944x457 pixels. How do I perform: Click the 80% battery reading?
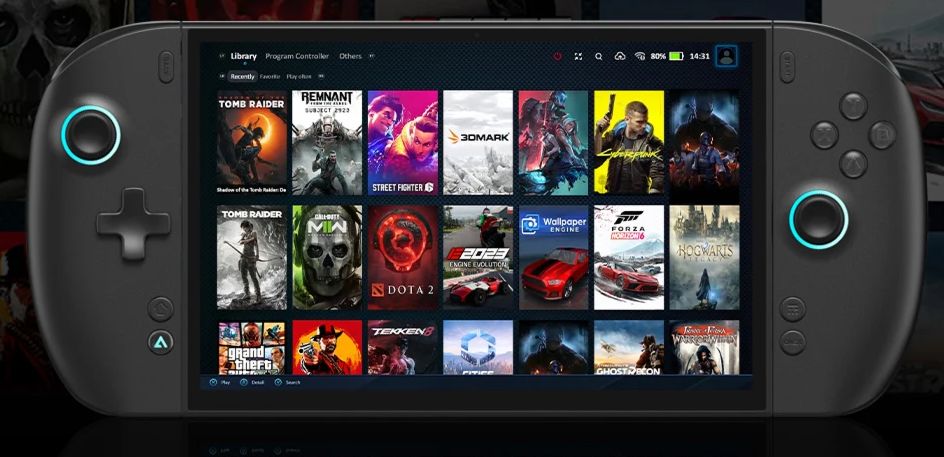click(658, 56)
